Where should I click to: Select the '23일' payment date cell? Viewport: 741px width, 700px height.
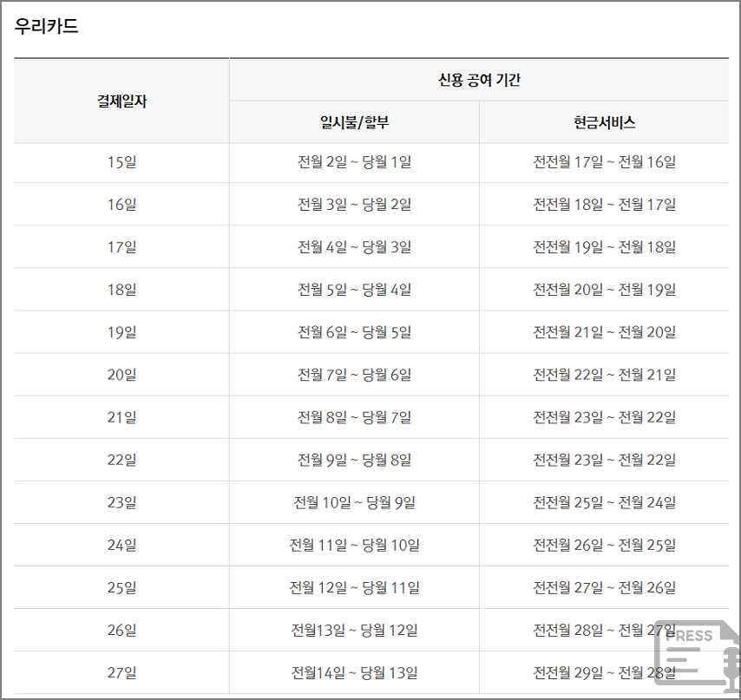coord(122,502)
